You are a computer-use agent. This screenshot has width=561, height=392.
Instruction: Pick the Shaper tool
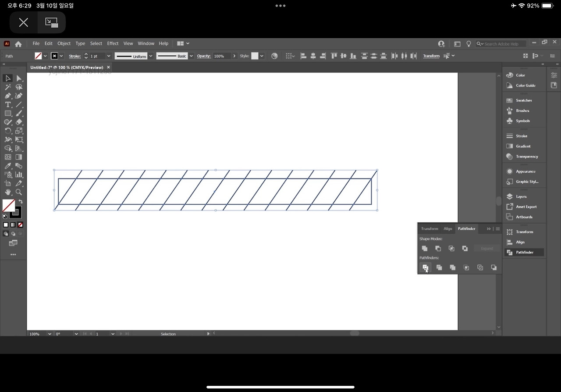[8, 122]
